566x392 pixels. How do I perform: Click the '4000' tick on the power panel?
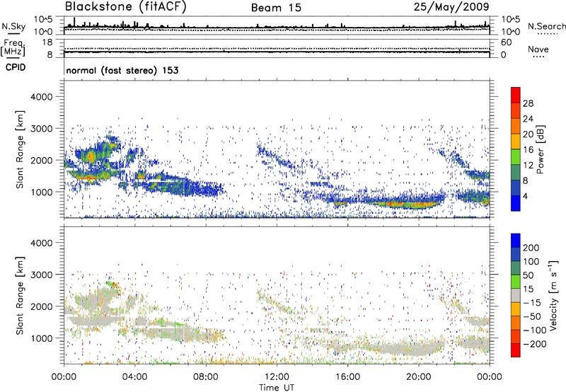pyautogui.click(x=41, y=97)
